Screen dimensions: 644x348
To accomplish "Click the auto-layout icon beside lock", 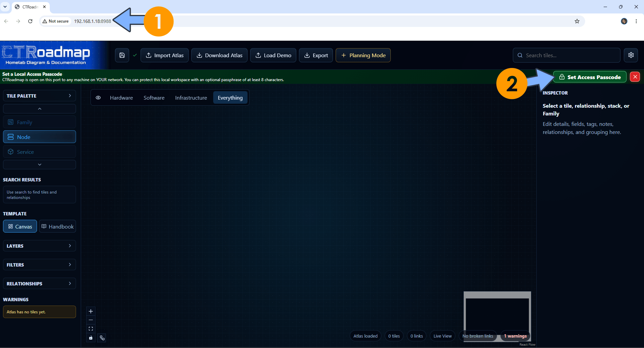I will (x=102, y=338).
